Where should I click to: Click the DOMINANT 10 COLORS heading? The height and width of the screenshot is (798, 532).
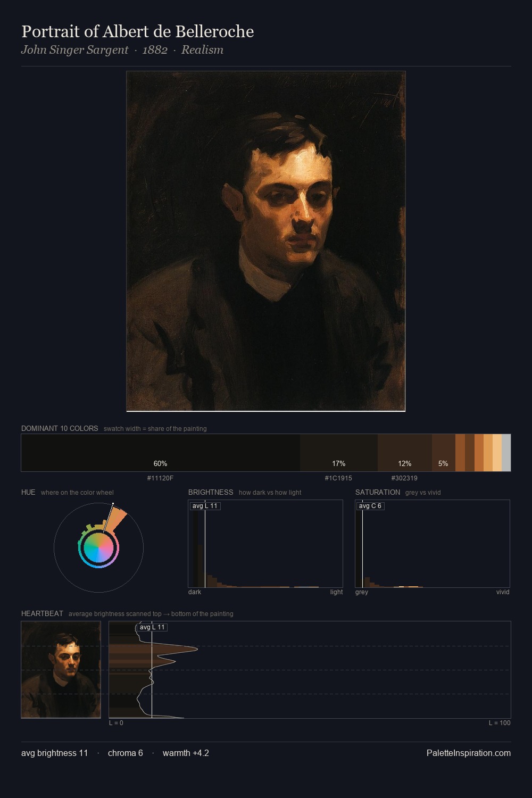pos(60,428)
